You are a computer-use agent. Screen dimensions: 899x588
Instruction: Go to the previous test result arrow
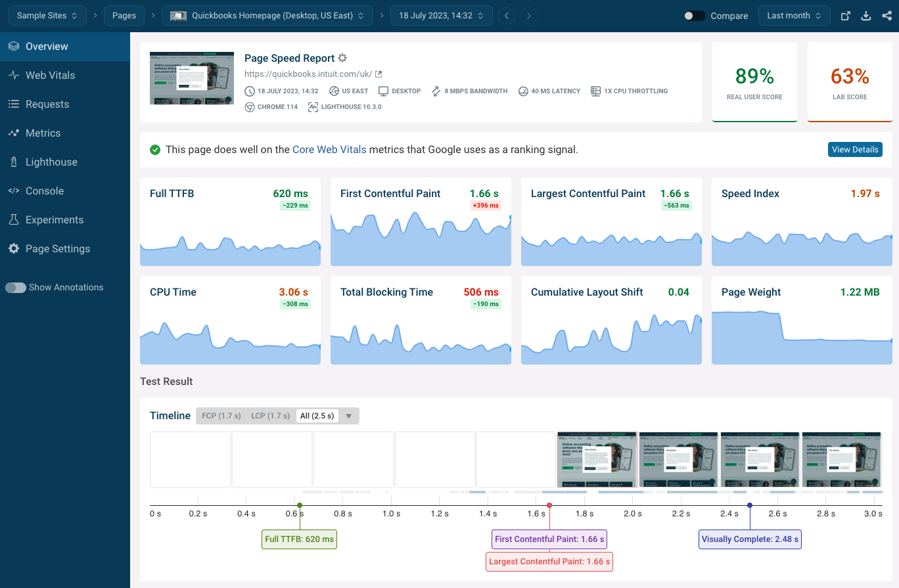506,16
